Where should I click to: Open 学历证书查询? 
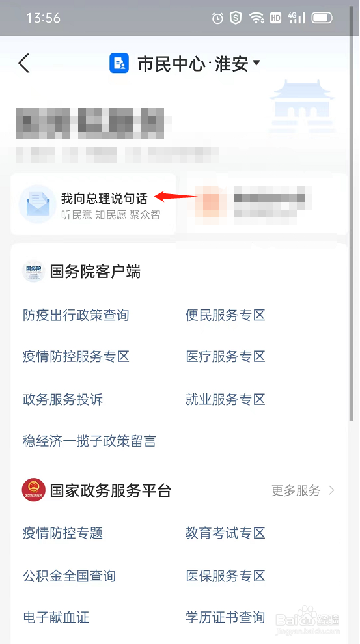225,617
